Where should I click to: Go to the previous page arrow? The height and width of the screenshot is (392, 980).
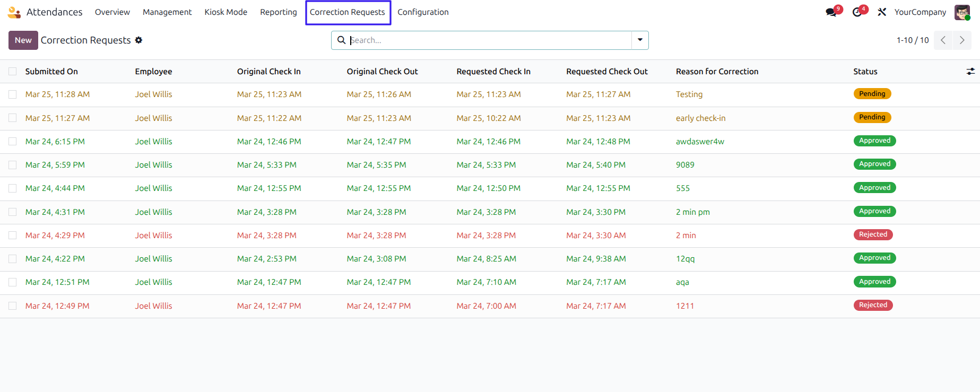tap(943, 40)
